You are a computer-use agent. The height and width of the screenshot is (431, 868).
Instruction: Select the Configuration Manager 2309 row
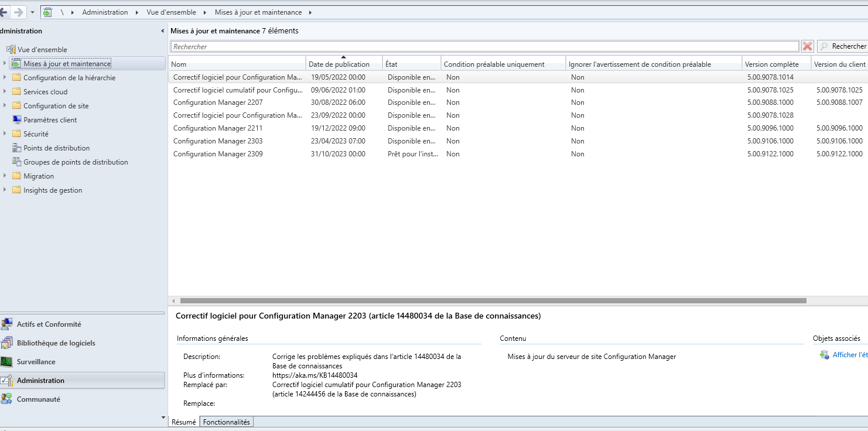[218, 154]
